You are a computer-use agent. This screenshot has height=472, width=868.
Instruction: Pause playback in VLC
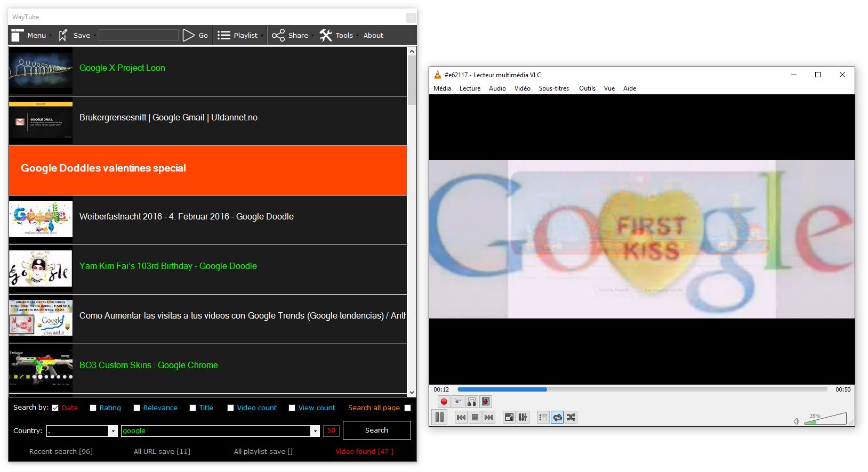[440, 417]
